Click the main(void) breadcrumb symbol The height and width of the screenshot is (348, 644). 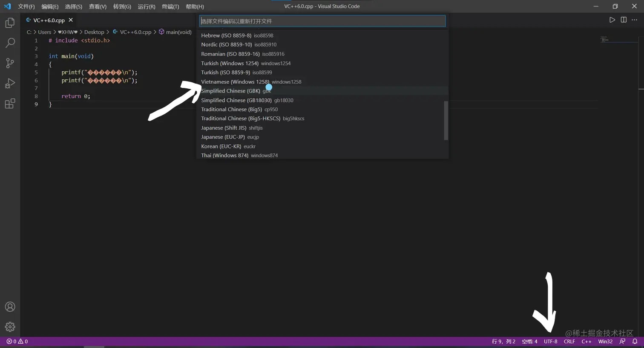tap(175, 32)
